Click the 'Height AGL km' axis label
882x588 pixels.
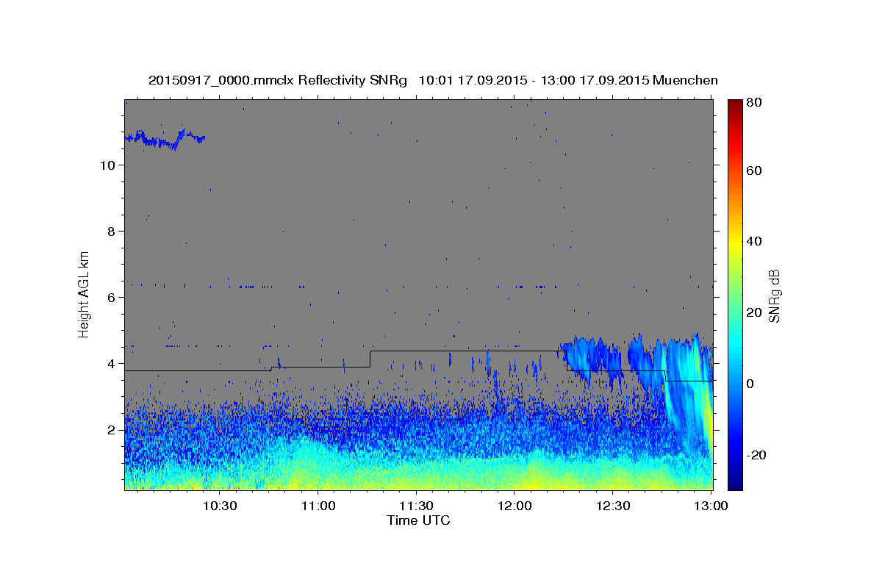[85, 295]
